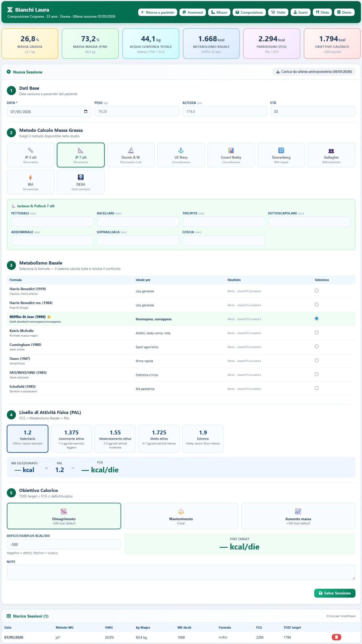Select the Dimagrimento goal card

(x=64, y=516)
